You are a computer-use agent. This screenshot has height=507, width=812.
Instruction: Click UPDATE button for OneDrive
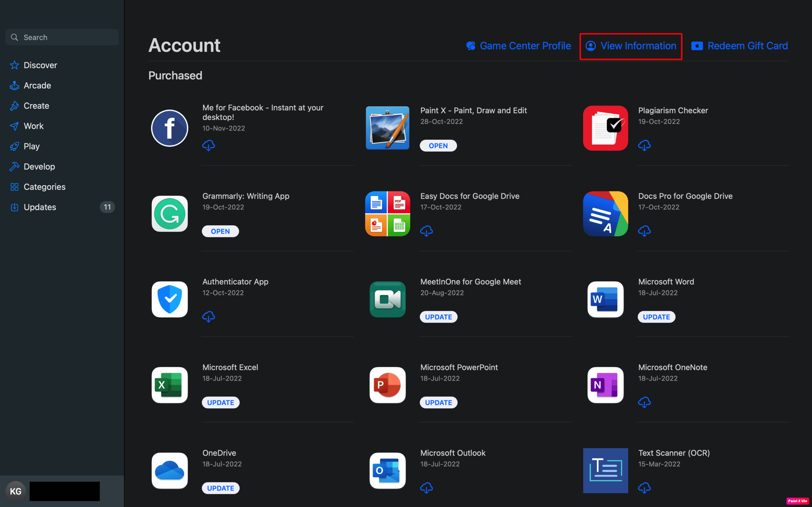tap(220, 488)
